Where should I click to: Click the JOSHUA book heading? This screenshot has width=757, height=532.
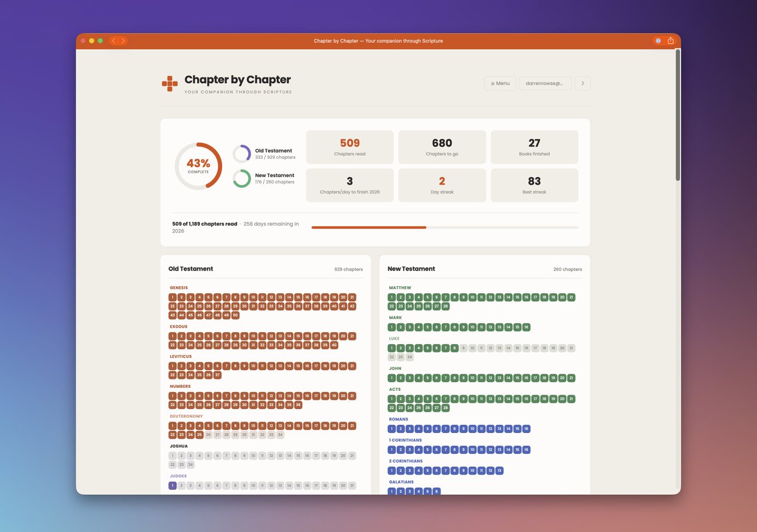click(179, 446)
